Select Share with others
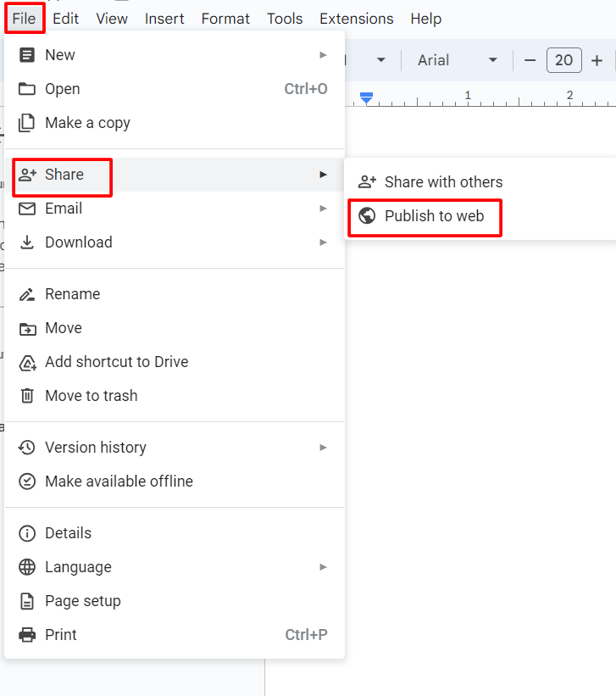616x696 pixels. click(443, 182)
